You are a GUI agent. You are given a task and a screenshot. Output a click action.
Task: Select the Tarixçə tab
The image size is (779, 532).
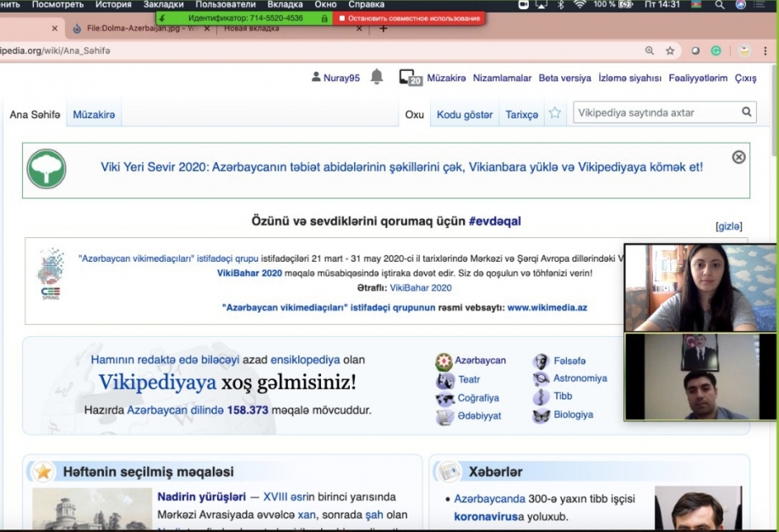point(521,115)
